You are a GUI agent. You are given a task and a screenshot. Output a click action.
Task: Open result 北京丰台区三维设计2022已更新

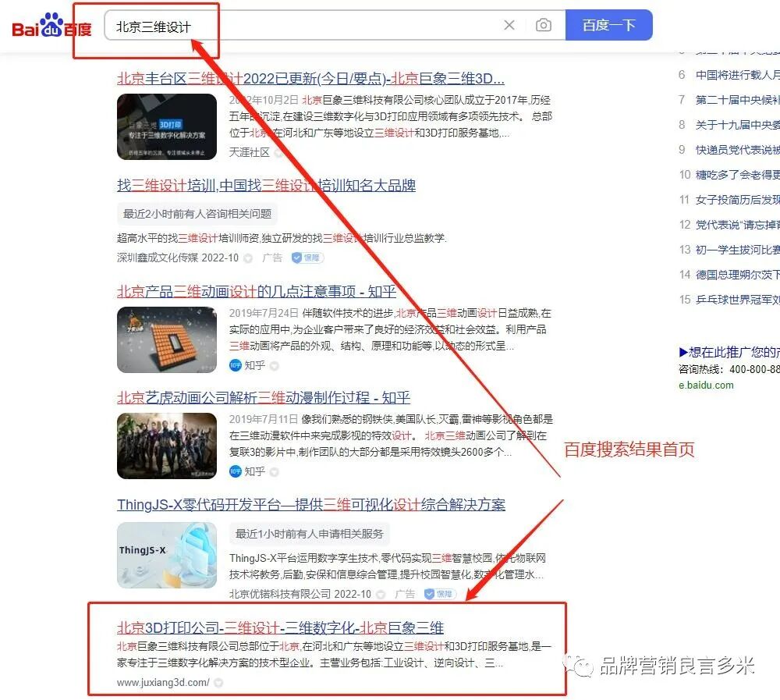tap(311, 79)
